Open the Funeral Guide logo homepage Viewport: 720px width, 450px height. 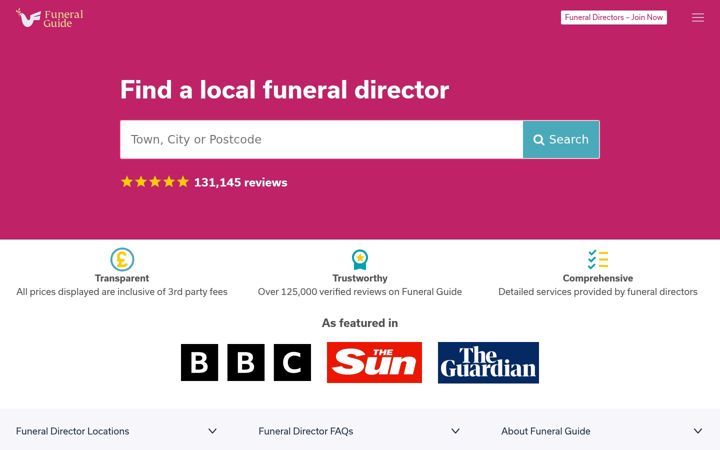[50, 18]
